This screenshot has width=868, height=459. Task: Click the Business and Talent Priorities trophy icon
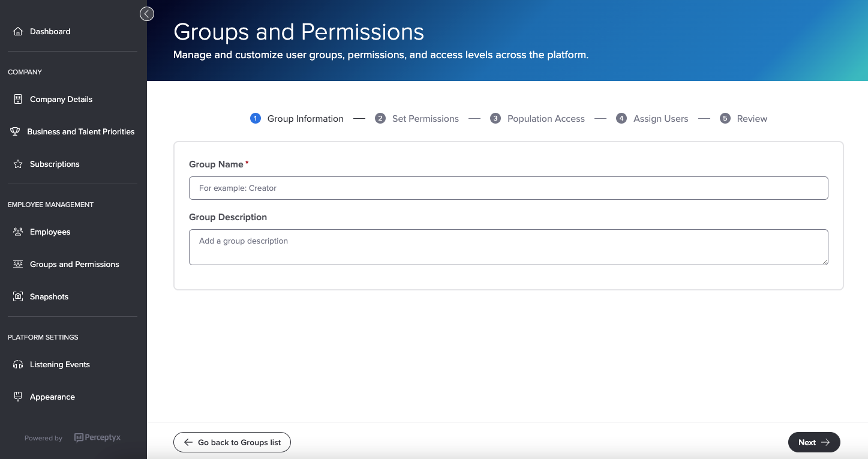pos(15,131)
